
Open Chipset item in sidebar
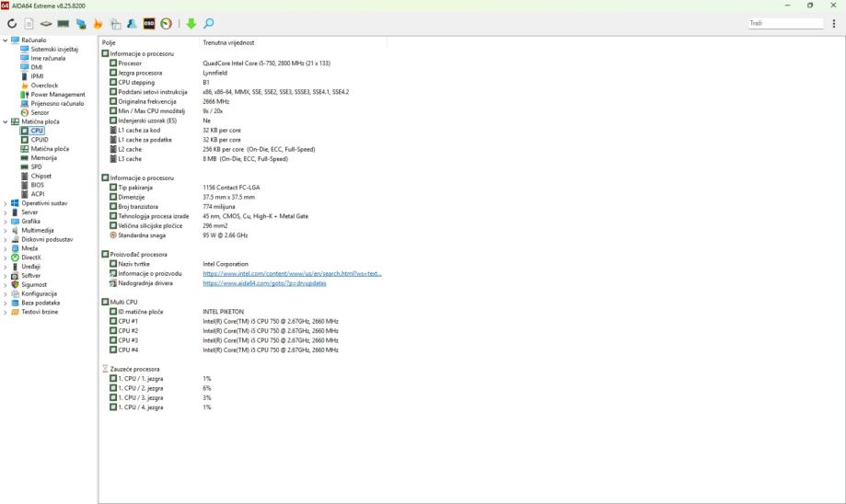pyautogui.click(x=36, y=176)
